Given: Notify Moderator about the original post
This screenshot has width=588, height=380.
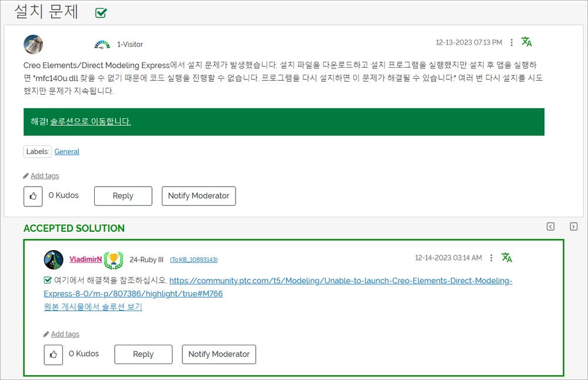Looking at the screenshot, I should tap(199, 196).
